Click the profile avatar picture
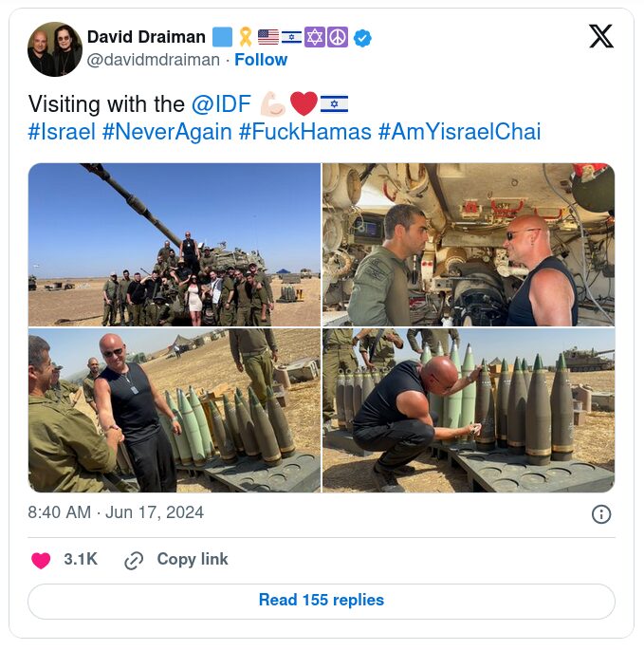This screenshot has height=650, width=644. pos(55,49)
